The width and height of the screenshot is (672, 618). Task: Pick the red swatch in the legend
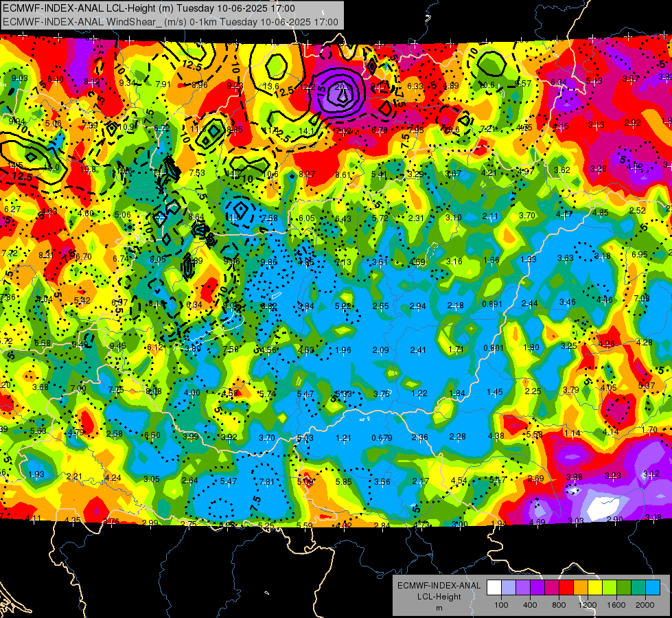click(x=566, y=588)
